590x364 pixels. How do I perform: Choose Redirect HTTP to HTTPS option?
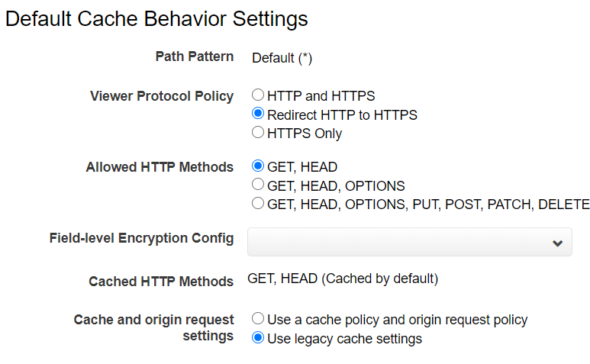click(258, 113)
